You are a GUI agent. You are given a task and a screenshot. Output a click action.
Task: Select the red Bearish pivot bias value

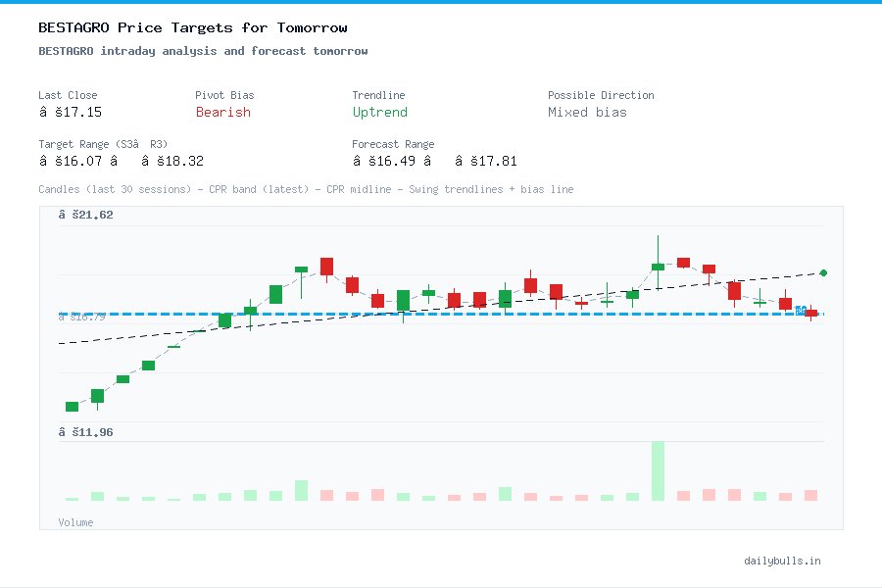click(x=222, y=112)
